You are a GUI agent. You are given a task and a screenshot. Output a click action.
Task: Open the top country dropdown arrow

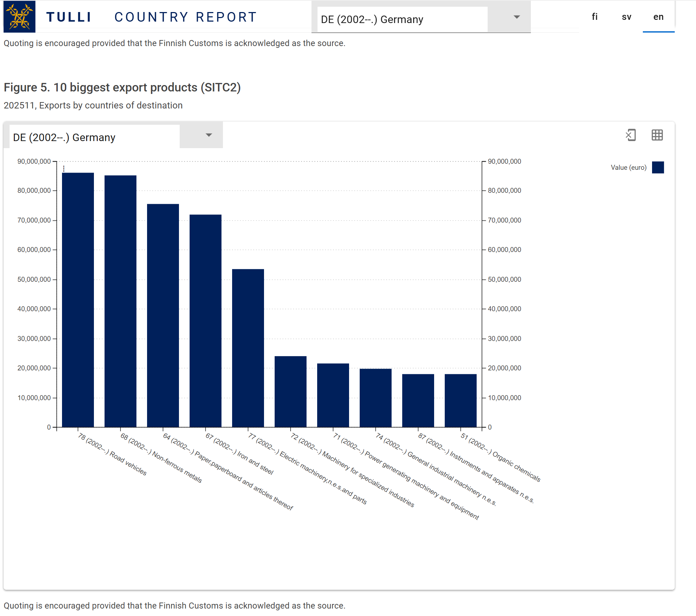[517, 17]
